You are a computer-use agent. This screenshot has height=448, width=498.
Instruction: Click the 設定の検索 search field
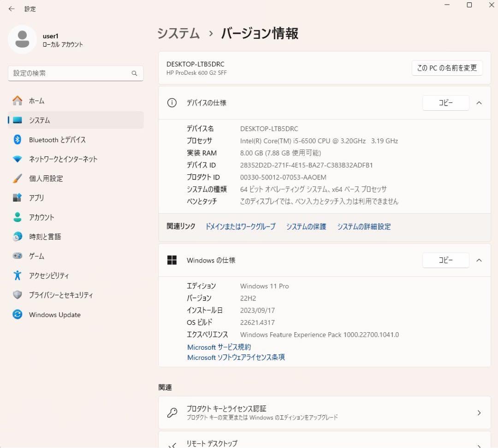pyautogui.click(x=75, y=73)
